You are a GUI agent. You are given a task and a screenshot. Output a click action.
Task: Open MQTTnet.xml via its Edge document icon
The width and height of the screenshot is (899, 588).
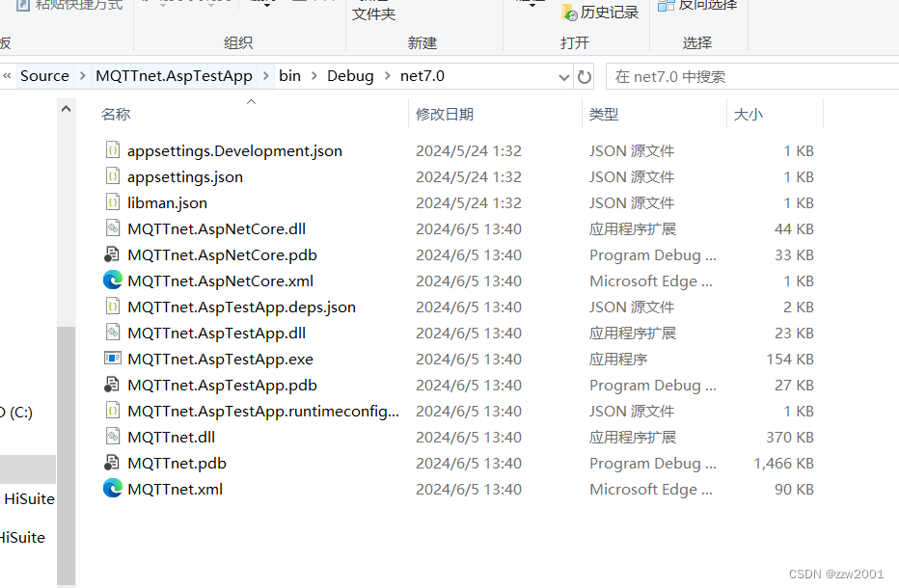tap(114, 489)
